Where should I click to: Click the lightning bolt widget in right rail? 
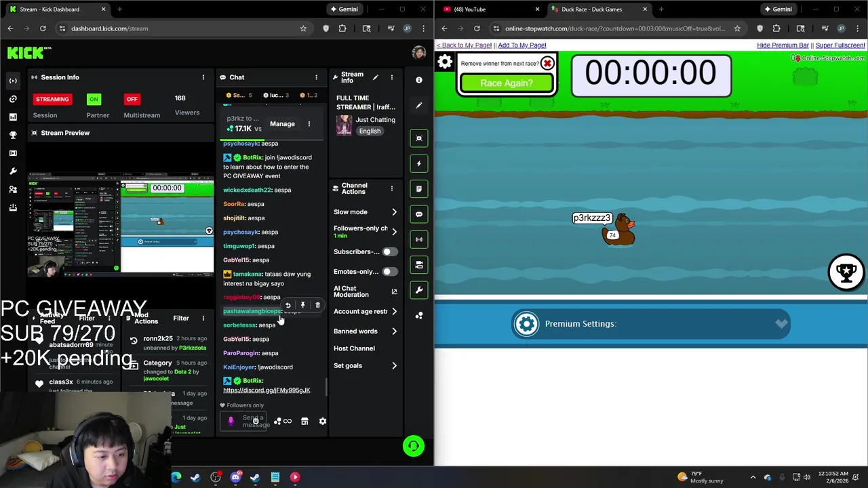[x=419, y=163]
